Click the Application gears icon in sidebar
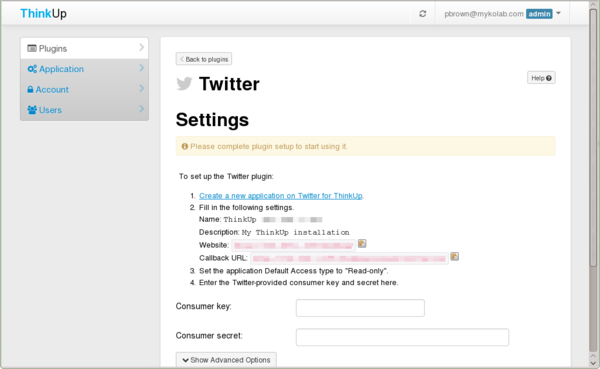Image resolution: width=600 pixels, height=369 pixels. point(32,69)
